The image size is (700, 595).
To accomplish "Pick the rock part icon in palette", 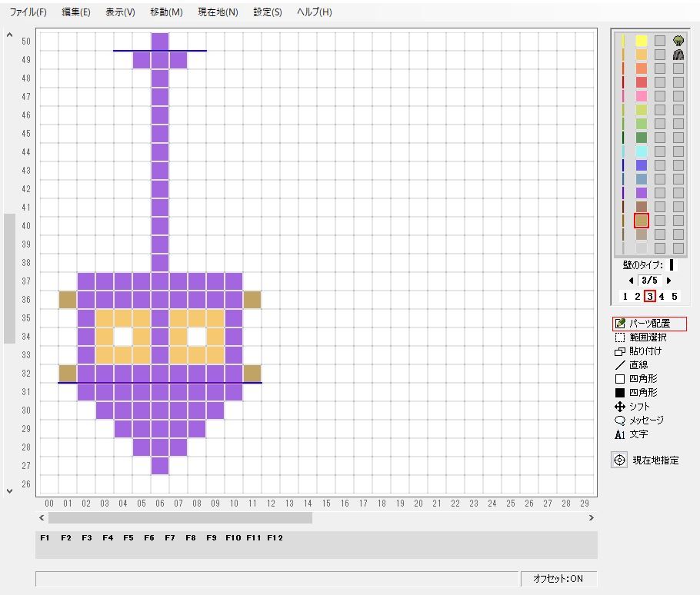I will click(678, 55).
